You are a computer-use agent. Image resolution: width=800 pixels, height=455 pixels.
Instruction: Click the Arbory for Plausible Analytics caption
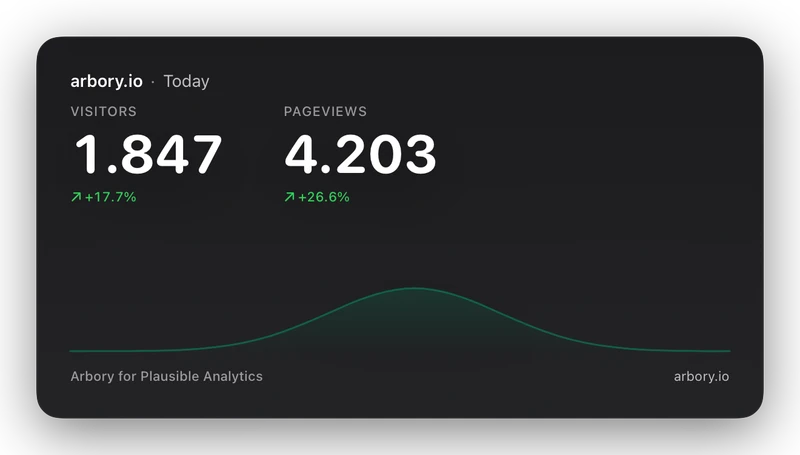click(166, 376)
